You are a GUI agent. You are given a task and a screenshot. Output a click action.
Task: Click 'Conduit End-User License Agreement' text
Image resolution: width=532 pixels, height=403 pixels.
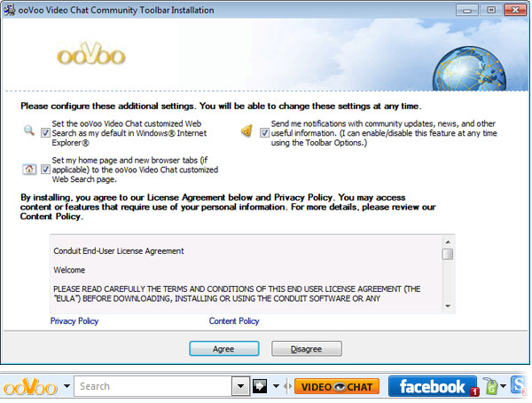click(x=119, y=251)
